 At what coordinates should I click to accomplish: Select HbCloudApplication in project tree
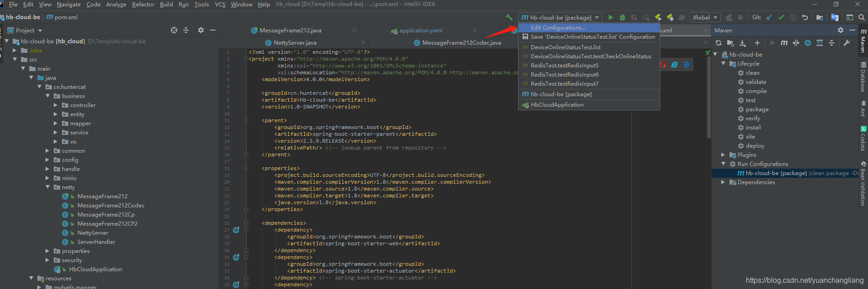click(x=95, y=269)
